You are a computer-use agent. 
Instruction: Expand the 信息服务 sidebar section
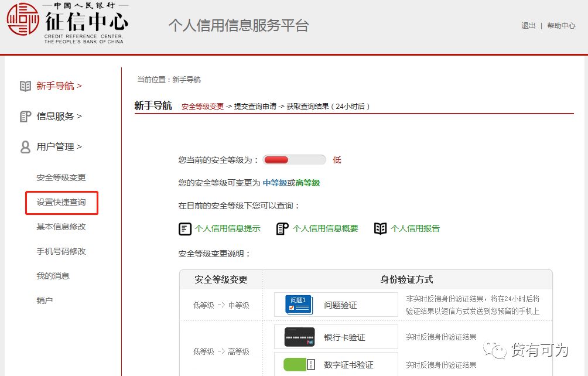click(x=56, y=116)
